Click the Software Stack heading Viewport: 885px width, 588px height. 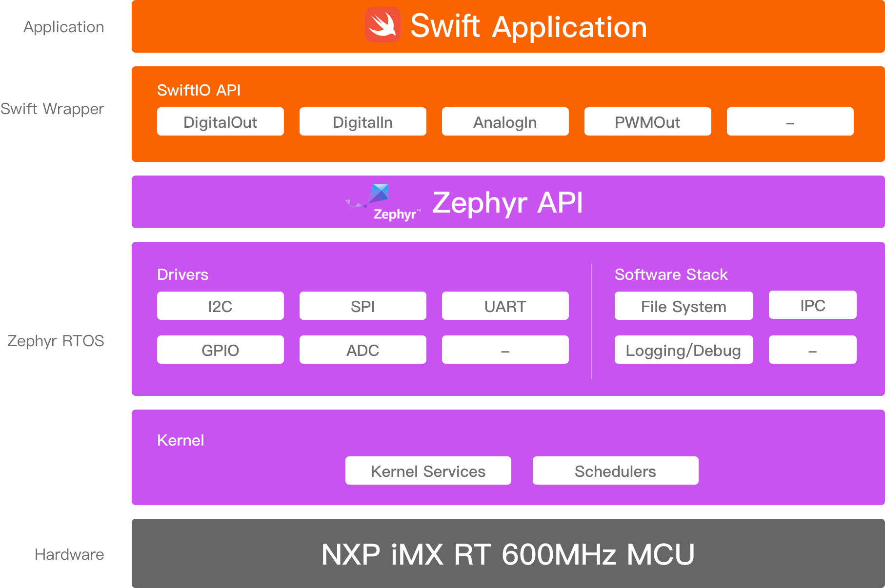671,274
